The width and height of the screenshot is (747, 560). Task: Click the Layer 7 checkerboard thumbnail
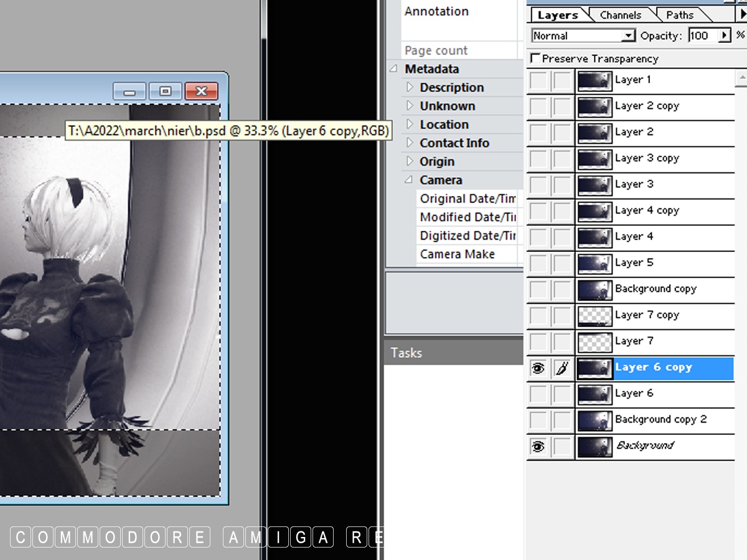594,342
